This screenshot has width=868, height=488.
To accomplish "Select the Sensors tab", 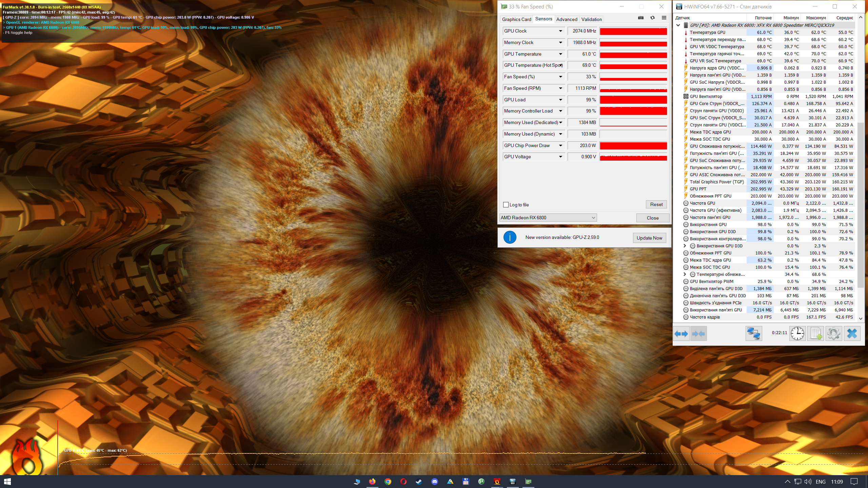I will click(x=544, y=19).
